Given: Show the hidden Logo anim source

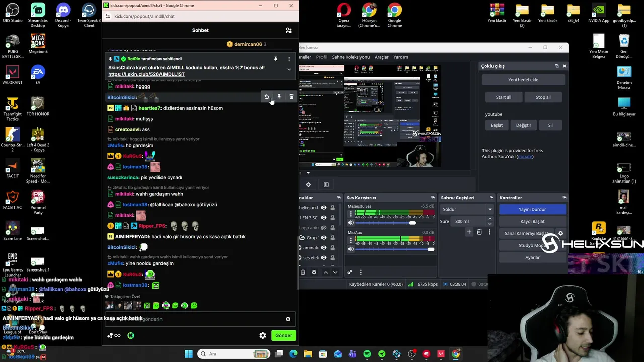Looking at the screenshot, I should click(x=324, y=228).
